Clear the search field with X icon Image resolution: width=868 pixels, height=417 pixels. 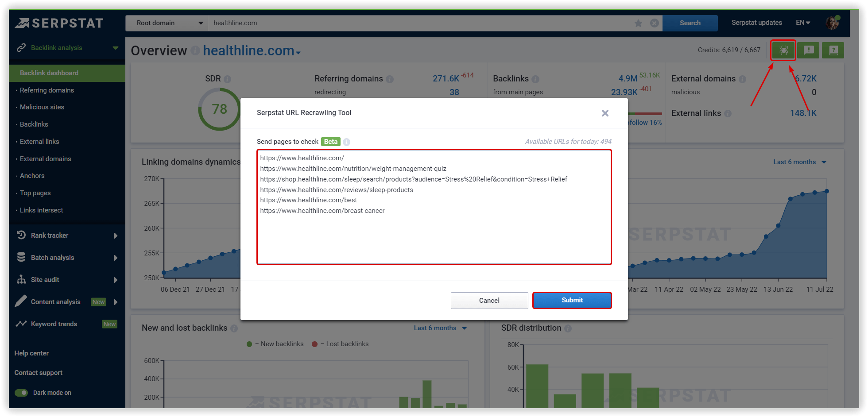coord(654,23)
